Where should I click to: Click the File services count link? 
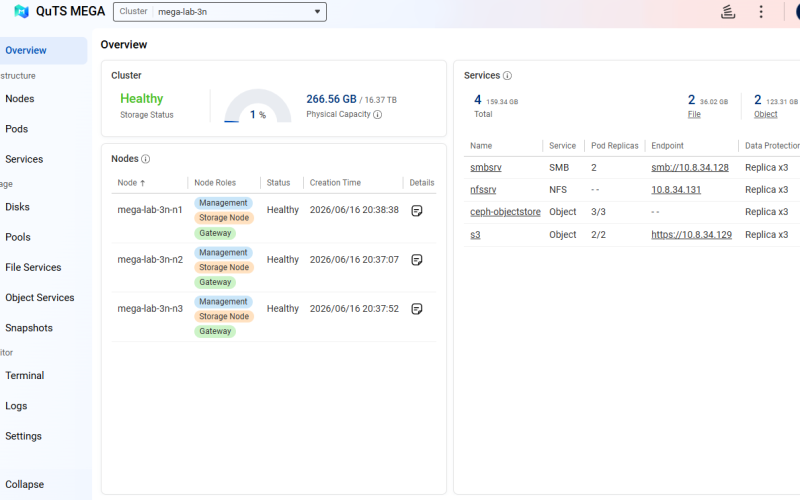pyautogui.click(x=694, y=114)
